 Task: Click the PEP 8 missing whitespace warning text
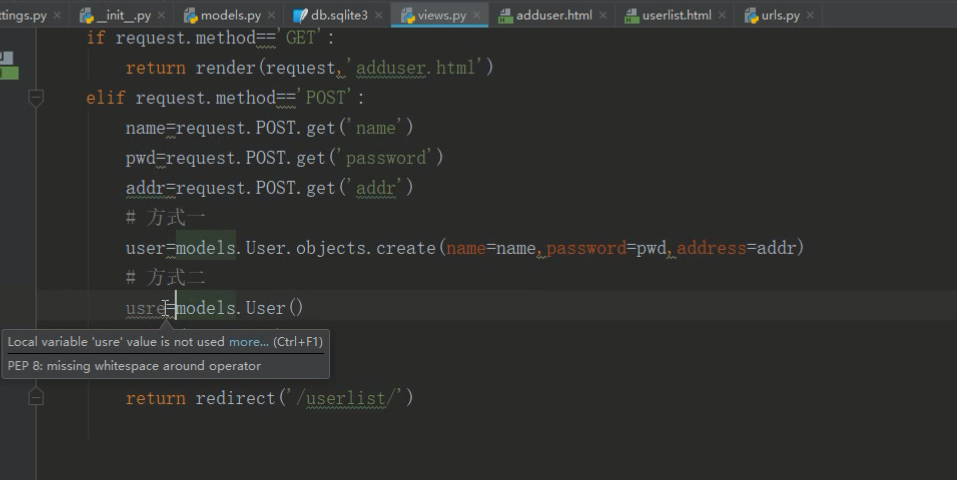coord(134,366)
